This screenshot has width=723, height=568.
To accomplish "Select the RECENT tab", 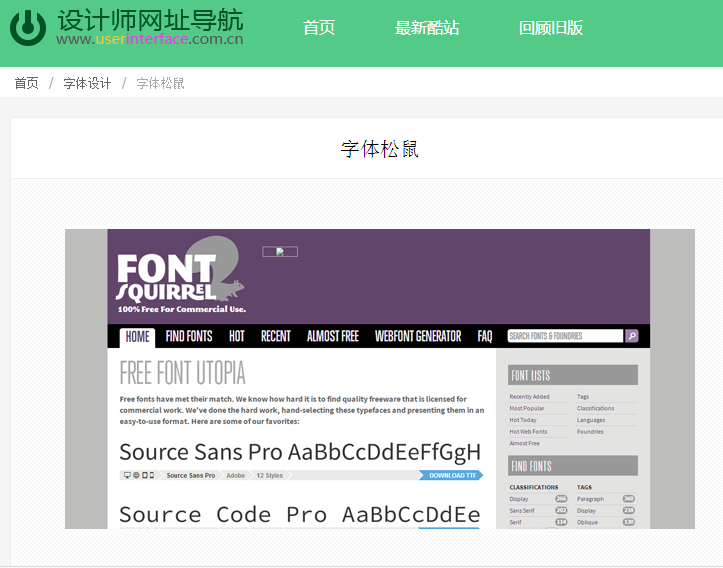I will click(276, 337).
